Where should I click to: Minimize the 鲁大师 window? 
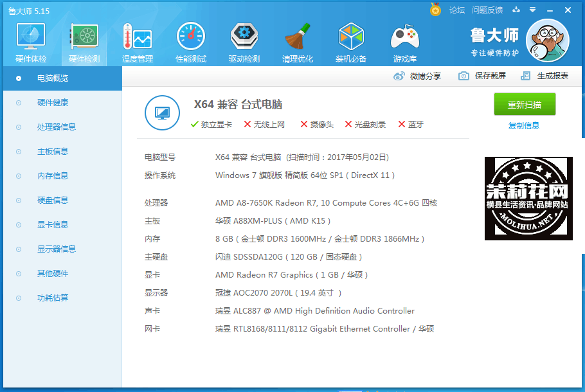pyautogui.click(x=550, y=10)
